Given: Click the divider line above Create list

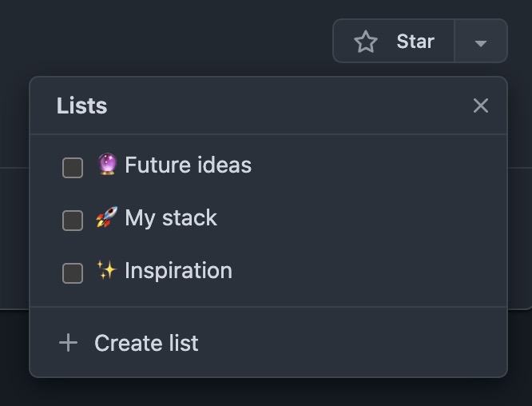Looking at the screenshot, I should click(x=268, y=307).
